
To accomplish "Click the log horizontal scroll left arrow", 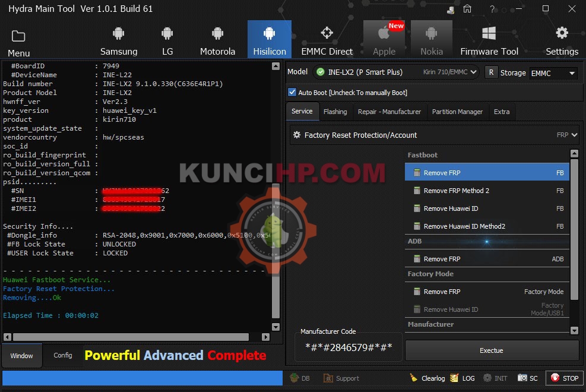I will pos(7,337).
